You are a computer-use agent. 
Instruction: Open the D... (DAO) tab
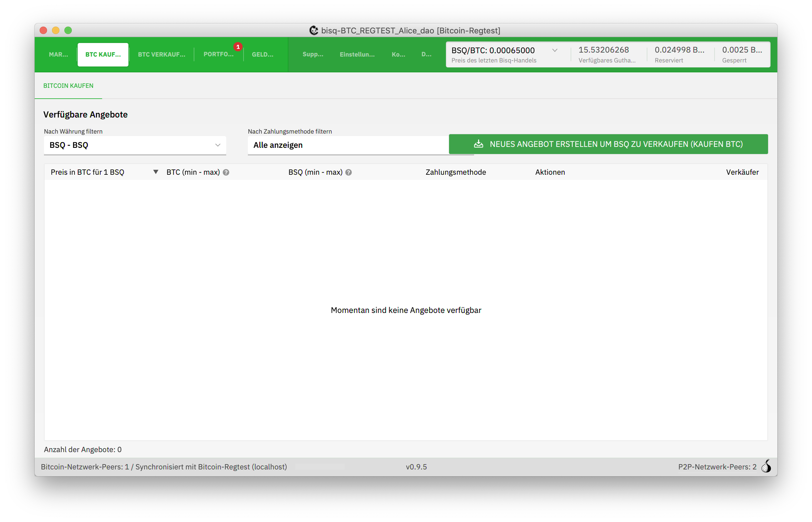coord(426,54)
